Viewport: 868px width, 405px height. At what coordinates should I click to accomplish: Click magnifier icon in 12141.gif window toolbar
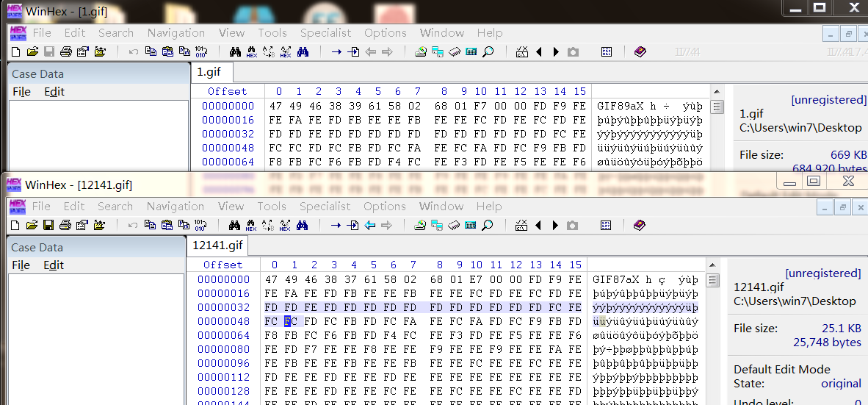(x=486, y=225)
